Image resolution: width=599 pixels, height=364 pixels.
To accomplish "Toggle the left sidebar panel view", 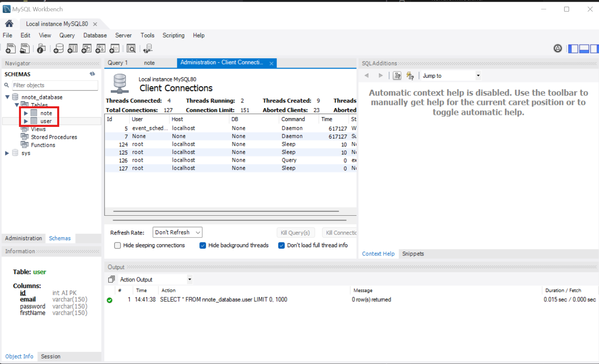I will point(573,49).
